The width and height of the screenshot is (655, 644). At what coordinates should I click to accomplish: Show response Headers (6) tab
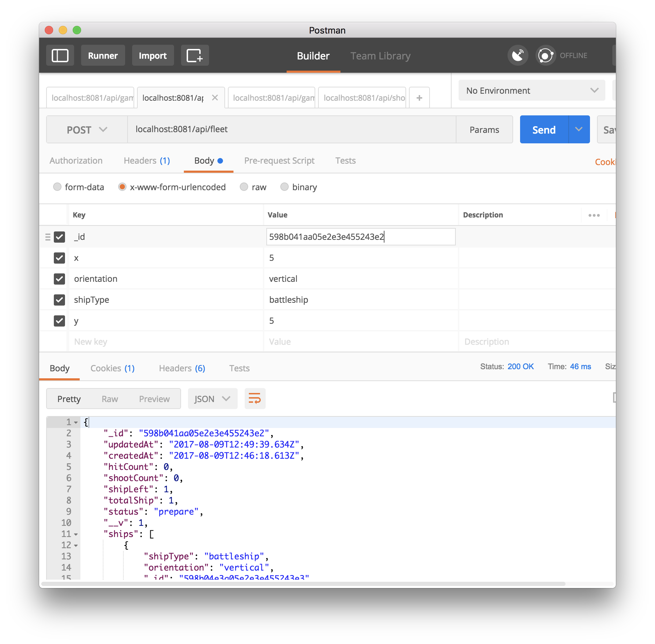[x=182, y=368]
